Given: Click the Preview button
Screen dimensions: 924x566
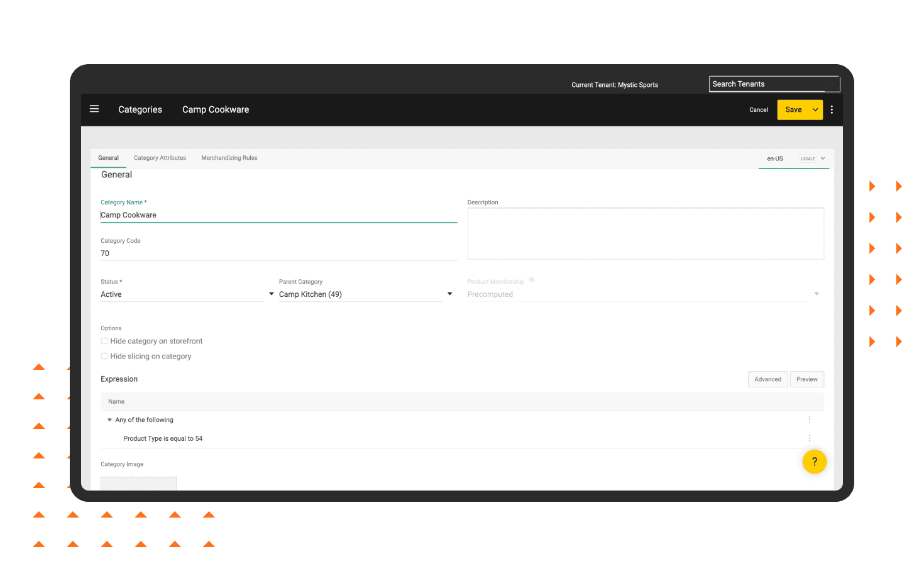Looking at the screenshot, I should click(x=807, y=379).
